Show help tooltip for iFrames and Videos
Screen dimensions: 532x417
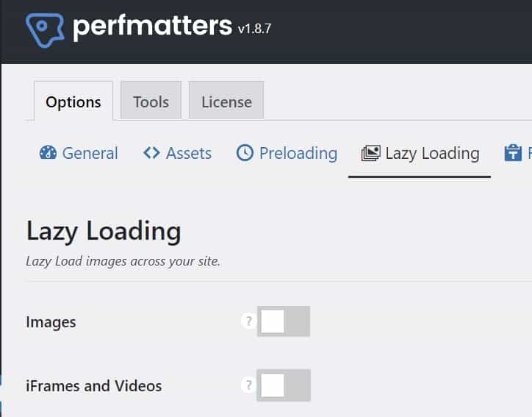point(248,385)
